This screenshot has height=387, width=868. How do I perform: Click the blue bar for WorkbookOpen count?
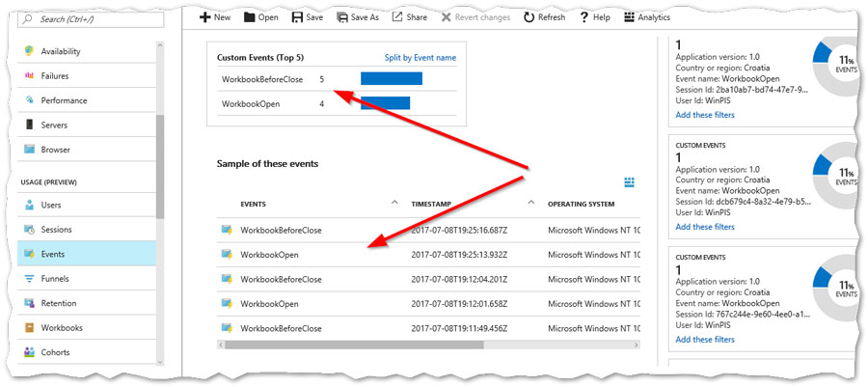coord(385,103)
